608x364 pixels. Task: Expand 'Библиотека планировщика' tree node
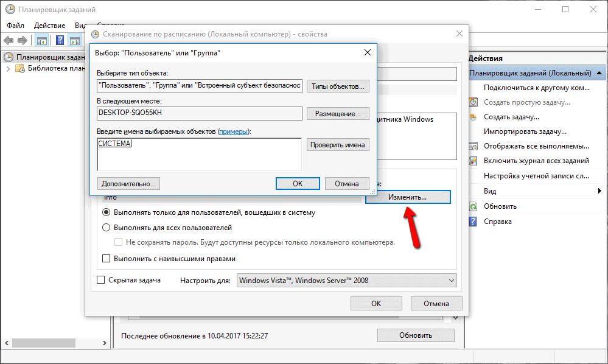coord(8,69)
